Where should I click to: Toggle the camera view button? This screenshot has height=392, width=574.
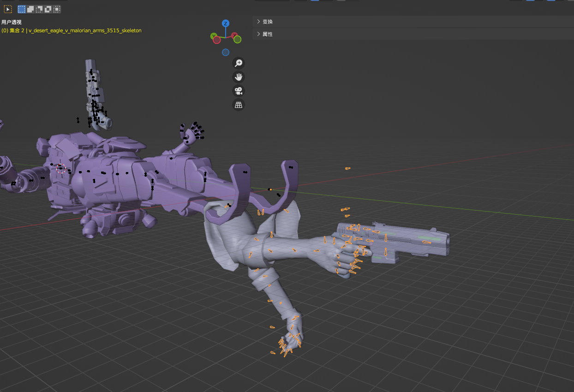(239, 91)
